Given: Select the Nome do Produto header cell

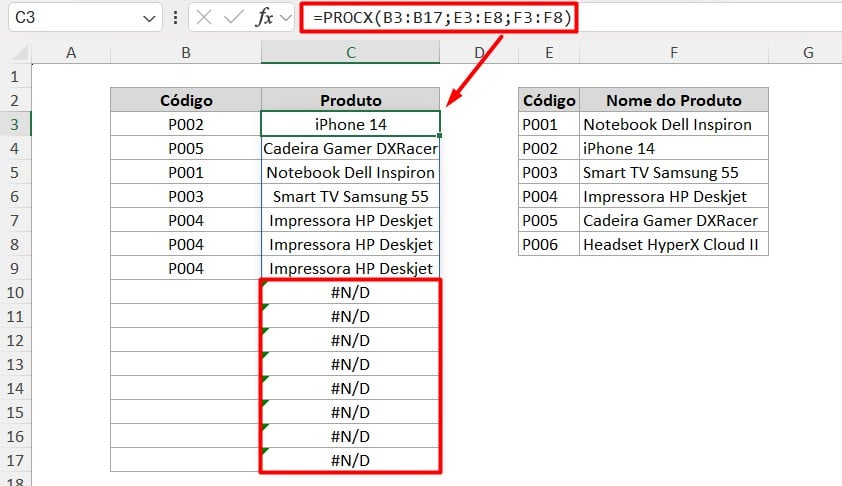Looking at the screenshot, I should tap(674, 100).
